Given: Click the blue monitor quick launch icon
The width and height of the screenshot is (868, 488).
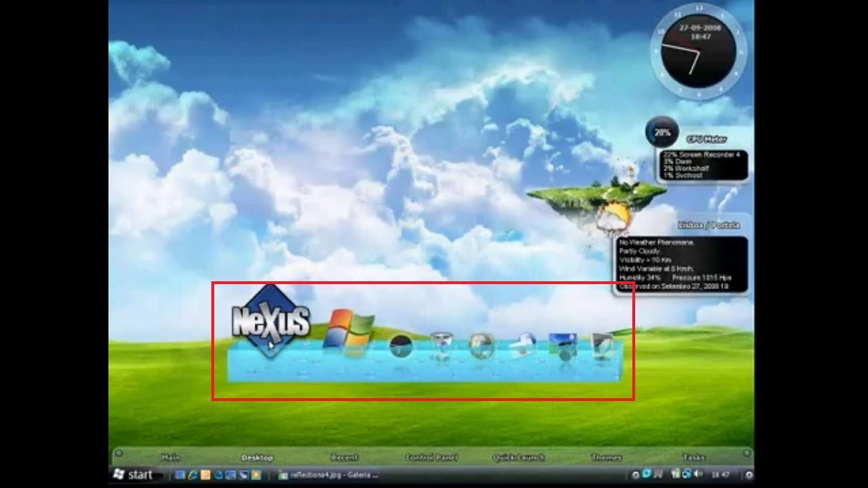Looking at the screenshot, I should (231, 475).
